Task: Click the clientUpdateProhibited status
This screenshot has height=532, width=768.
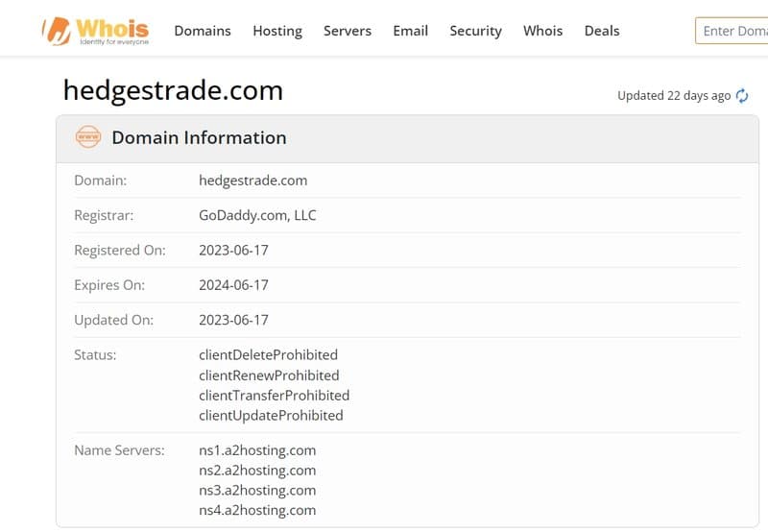Action: pos(271,416)
